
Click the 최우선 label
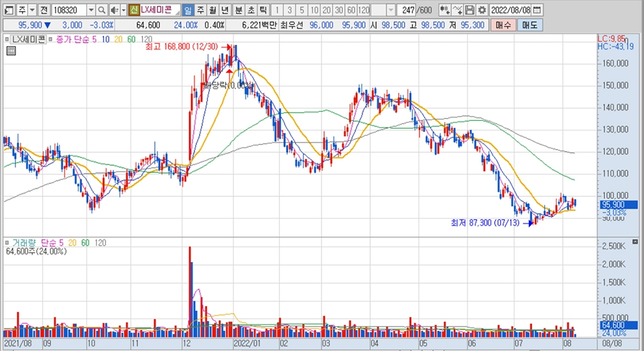291,25
